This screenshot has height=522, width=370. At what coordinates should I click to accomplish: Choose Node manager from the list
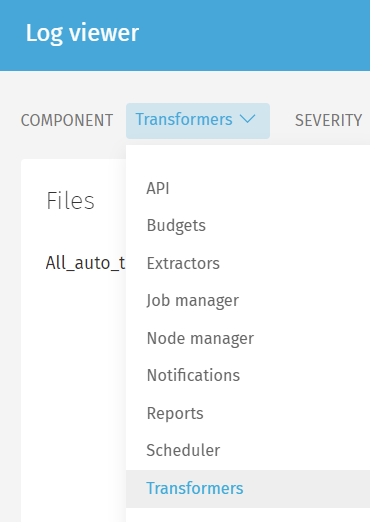pos(248,338)
